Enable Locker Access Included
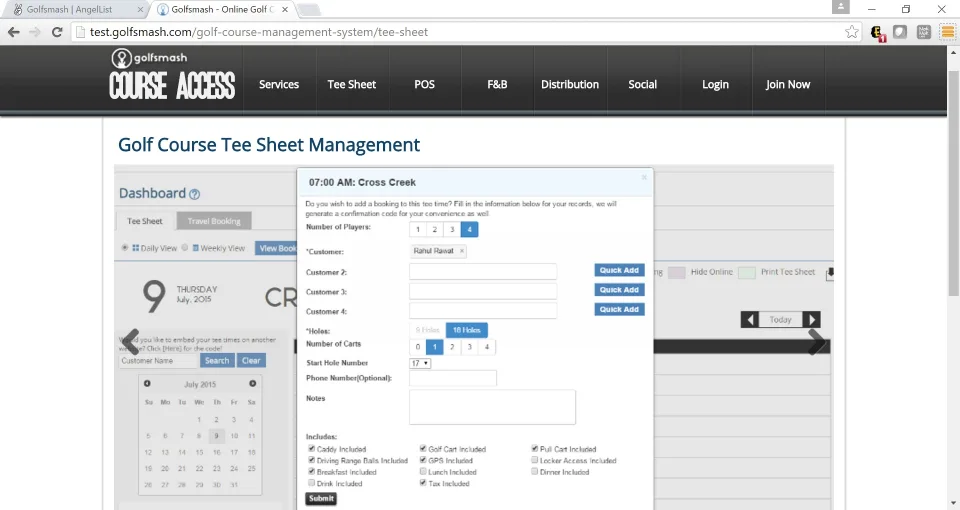 [534, 460]
